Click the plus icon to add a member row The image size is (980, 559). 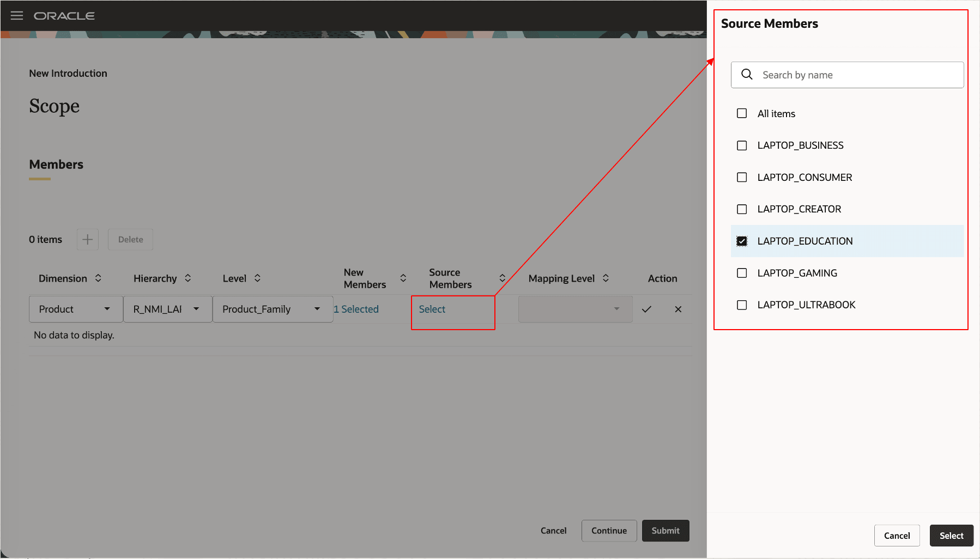88,240
